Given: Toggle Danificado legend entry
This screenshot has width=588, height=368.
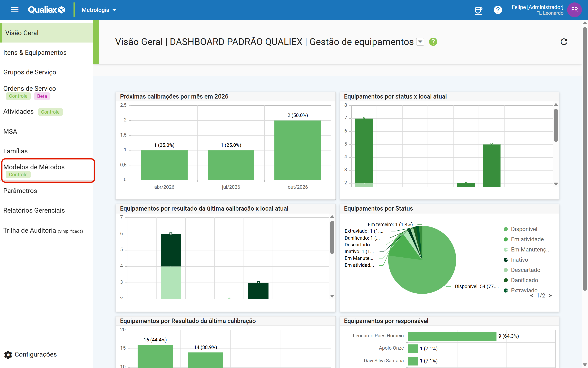Looking at the screenshot, I should coord(521,280).
